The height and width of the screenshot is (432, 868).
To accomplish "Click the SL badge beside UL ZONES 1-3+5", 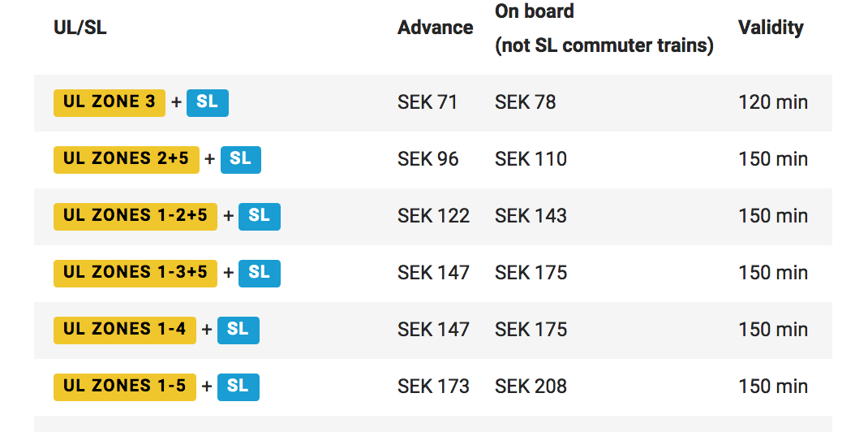I will (x=260, y=273).
